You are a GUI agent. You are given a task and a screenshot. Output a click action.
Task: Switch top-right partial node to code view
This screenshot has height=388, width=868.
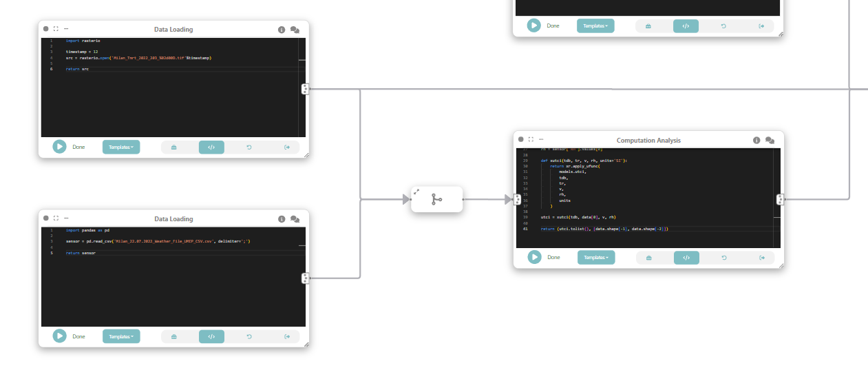pyautogui.click(x=686, y=26)
